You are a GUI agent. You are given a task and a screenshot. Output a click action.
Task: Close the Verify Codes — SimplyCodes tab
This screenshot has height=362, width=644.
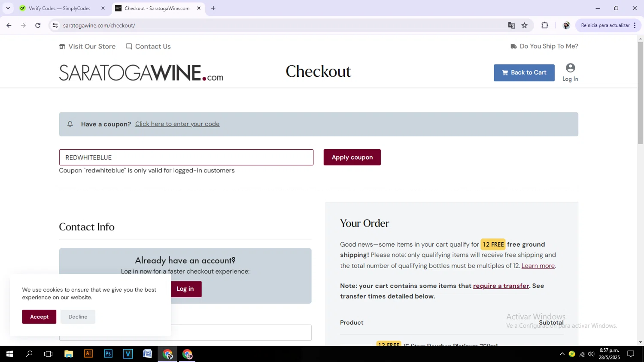tap(103, 8)
